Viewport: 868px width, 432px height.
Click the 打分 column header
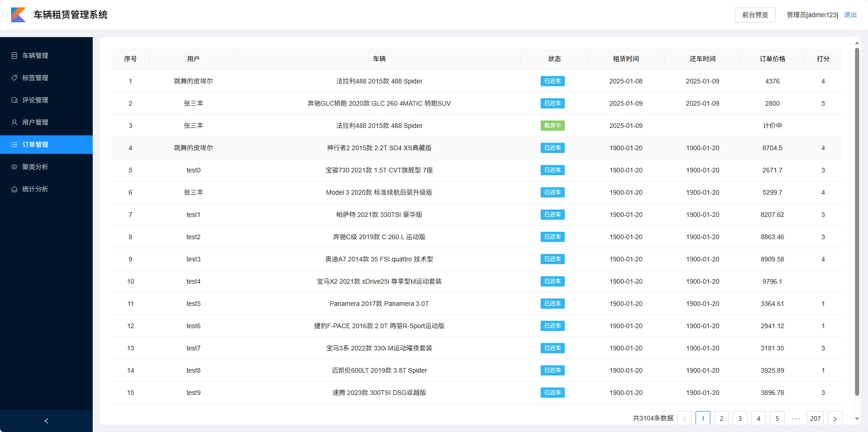tap(823, 59)
